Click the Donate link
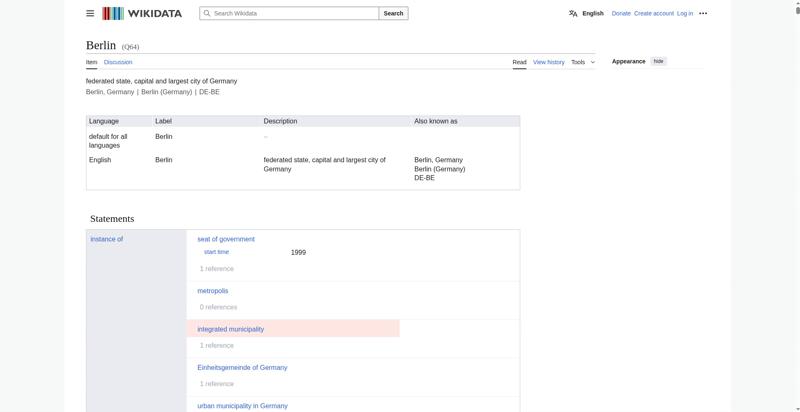This screenshot has width=800, height=412. 621,13
